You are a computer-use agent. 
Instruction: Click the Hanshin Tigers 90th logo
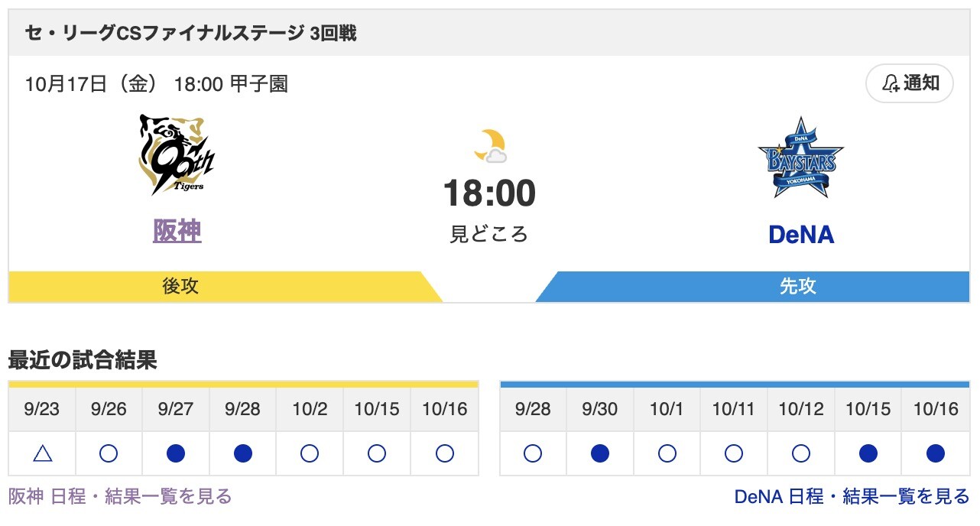[x=177, y=155]
